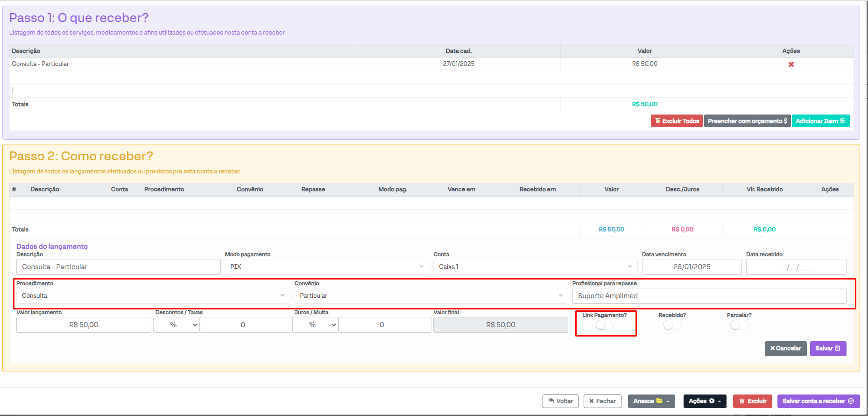Click the Data recebido date field
The image size is (868, 416).
click(796, 267)
